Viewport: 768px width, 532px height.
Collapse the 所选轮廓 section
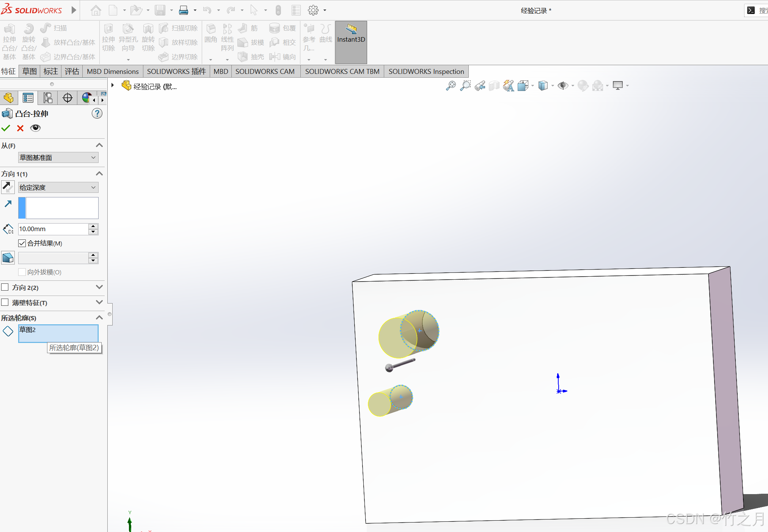[x=99, y=318]
